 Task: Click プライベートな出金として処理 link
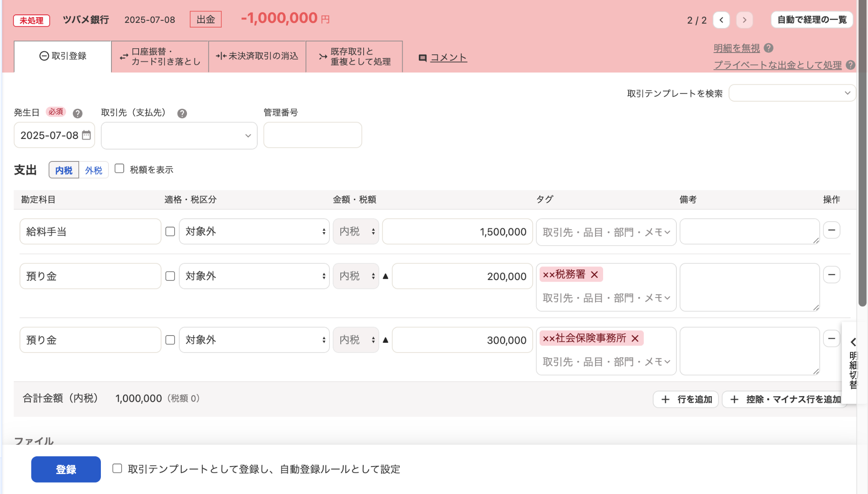(x=777, y=65)
